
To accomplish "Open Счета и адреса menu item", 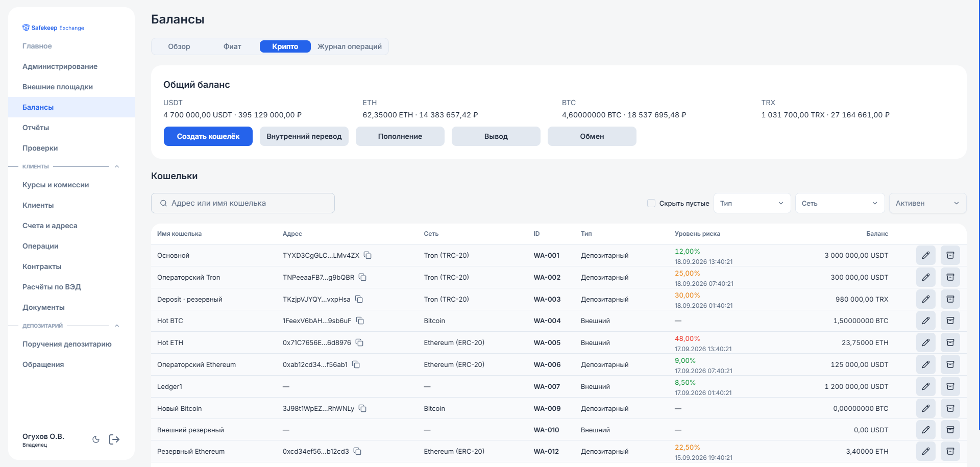I will pyautogui.click(x=71, y=226).
